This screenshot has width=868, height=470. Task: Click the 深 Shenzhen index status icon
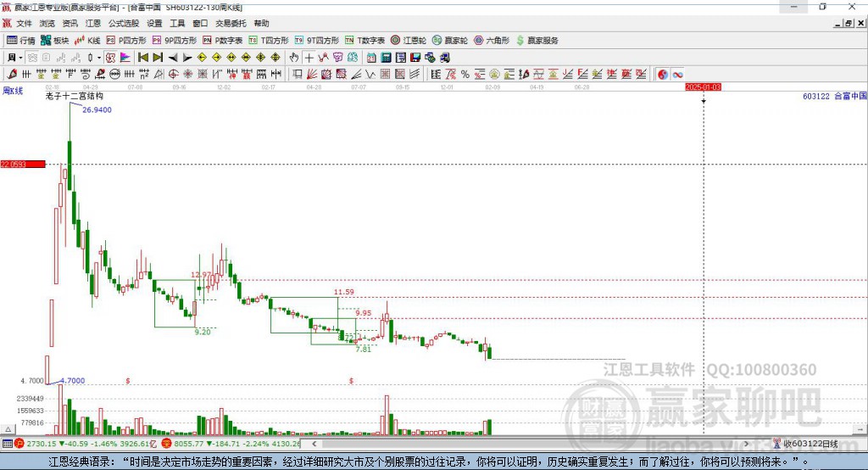click(x=167, y=444)
